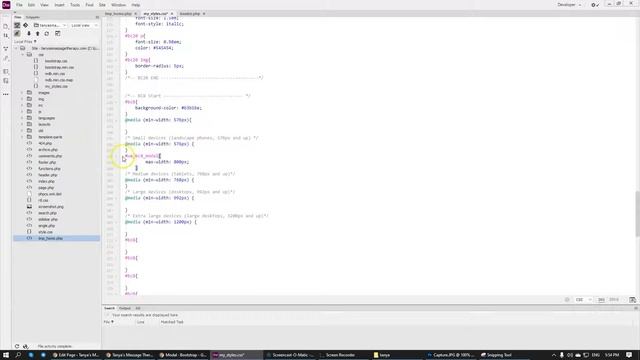The image size is (640, 360).
Task: Expand the layouts folder
Action: pos(22,124)
